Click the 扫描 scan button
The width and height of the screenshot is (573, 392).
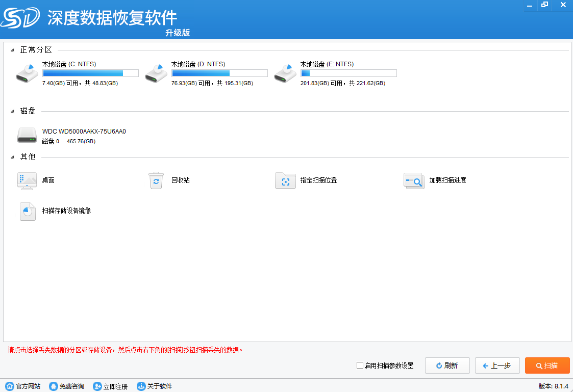(547, 365)
